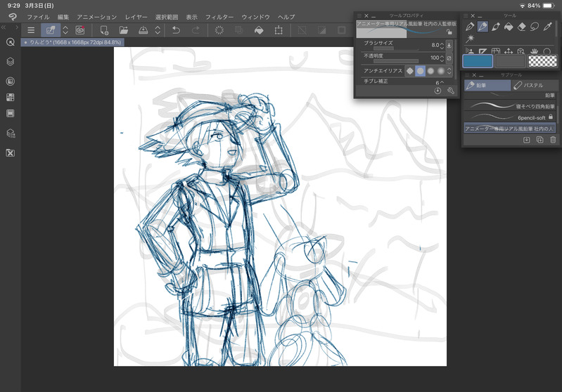This screenshot has width=562, height=392.
Task: Delete the sub tool with the trash icon
Action: point(552,140)
